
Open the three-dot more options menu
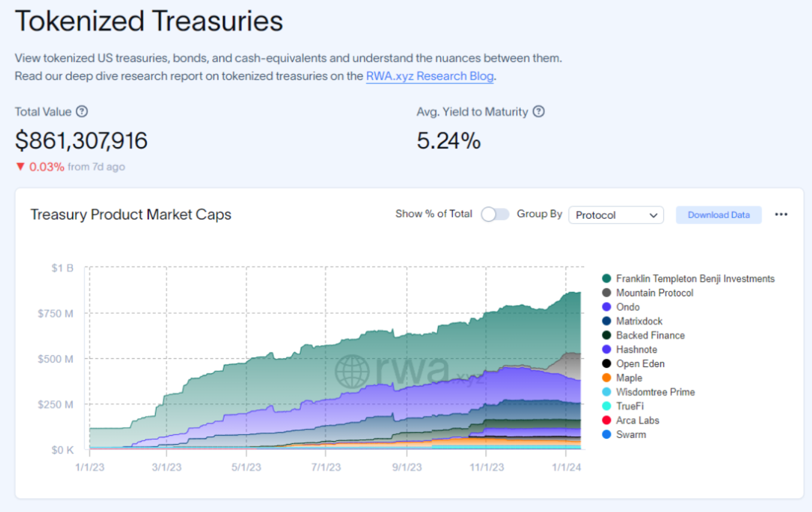click(x=781, y=215)
